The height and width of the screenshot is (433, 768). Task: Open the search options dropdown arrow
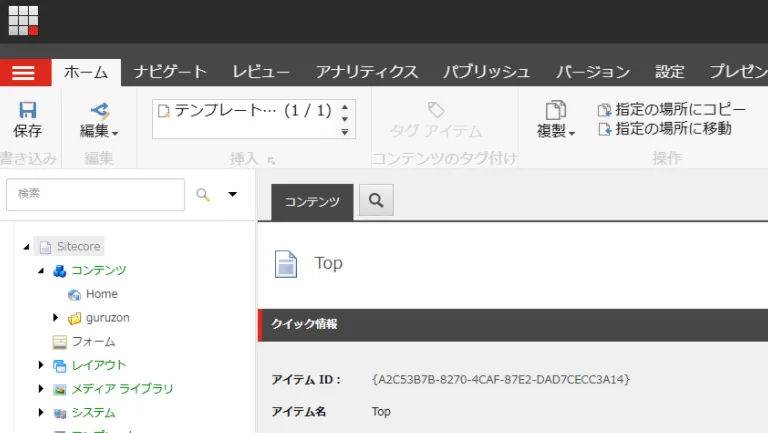[233, 195]
